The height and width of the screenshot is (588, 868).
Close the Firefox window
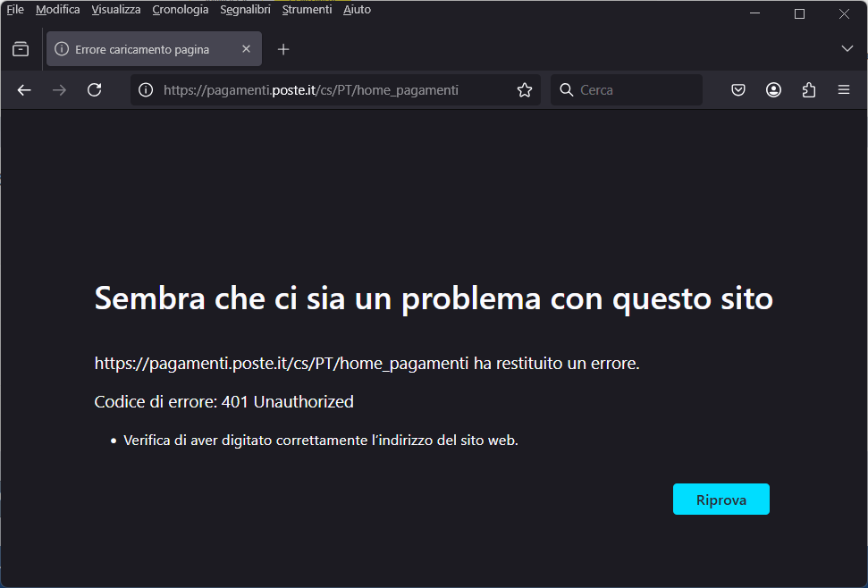coord(844,13)
